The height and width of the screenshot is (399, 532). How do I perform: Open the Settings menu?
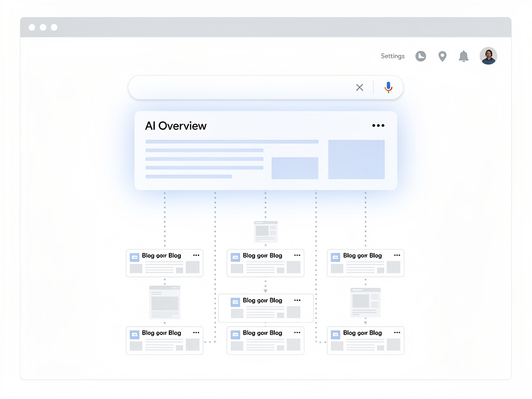pyautogui.click(x=392, y=56)
